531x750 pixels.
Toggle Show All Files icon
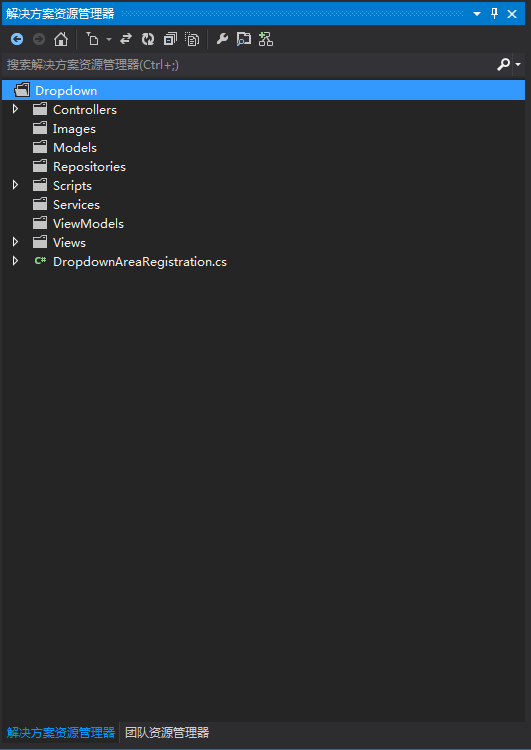point(192,39)
